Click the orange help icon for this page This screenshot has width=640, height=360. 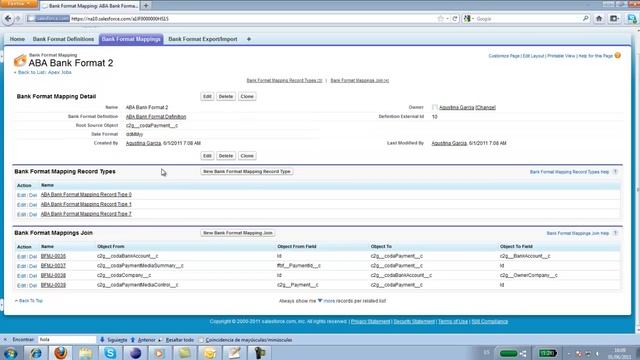(x=618, y=56)
